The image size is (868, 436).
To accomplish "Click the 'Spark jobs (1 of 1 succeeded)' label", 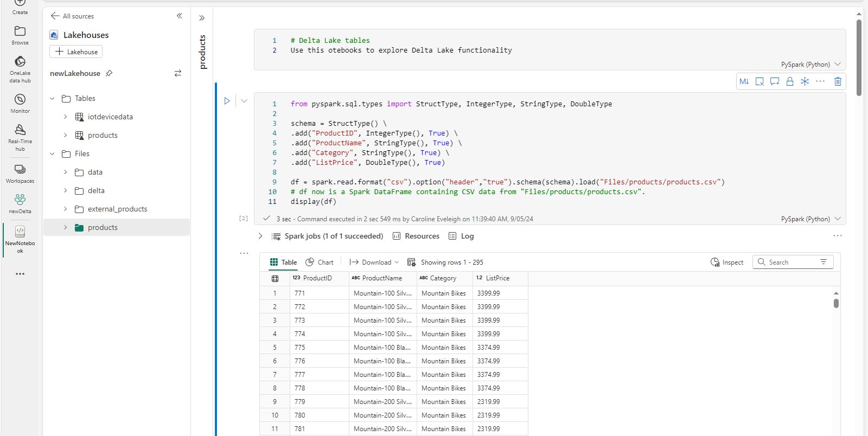I will point(334,236).
